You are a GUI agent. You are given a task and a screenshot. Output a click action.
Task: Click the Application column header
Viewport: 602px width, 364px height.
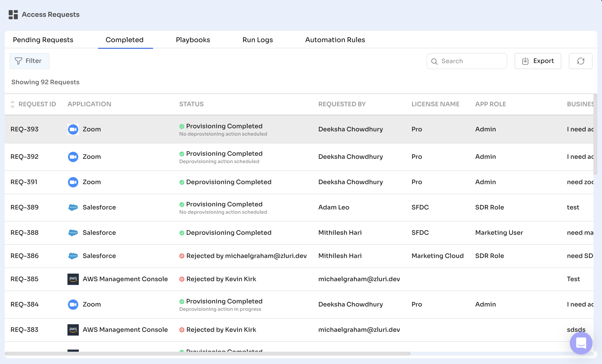[x=89, y=104]
